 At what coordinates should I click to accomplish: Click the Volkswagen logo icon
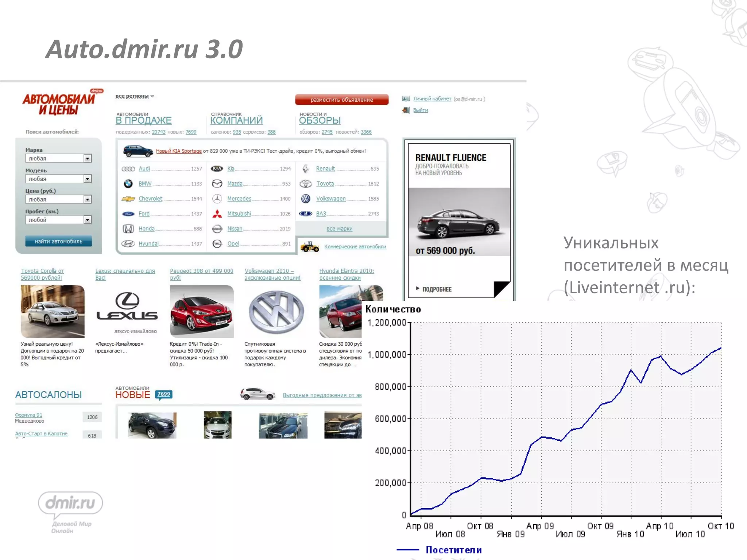pyautogui.click(x=306, y=199)
